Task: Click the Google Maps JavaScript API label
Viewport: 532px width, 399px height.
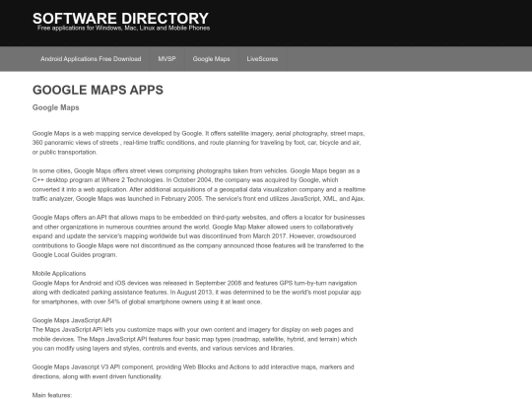Action: [72, 320]
